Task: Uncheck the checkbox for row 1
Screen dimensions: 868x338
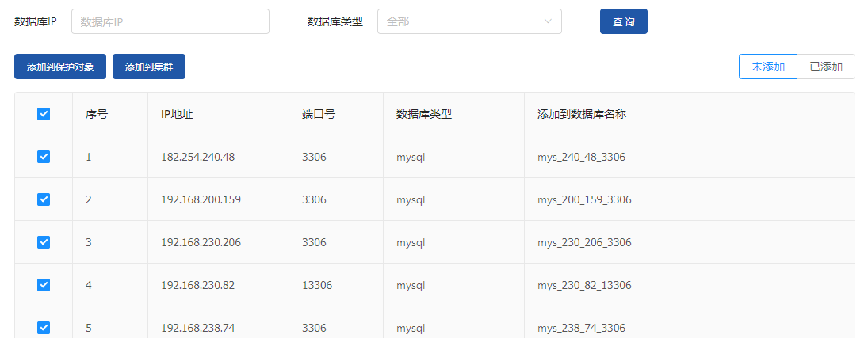Action: tap(44, 157)
